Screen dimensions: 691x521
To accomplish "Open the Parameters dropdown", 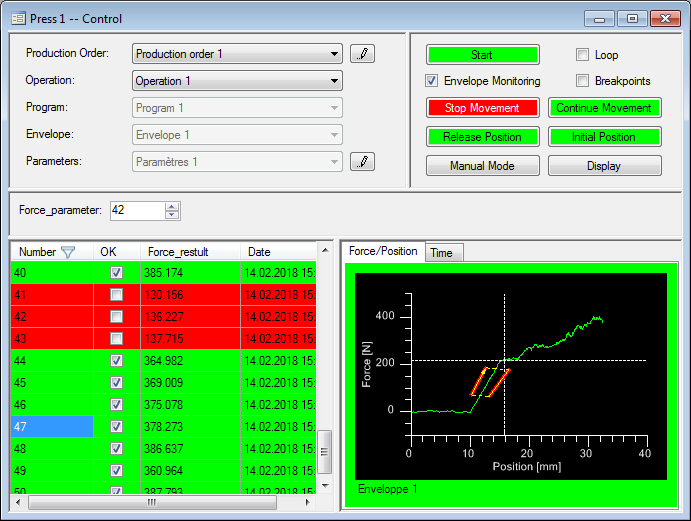I will pos(237,162).
